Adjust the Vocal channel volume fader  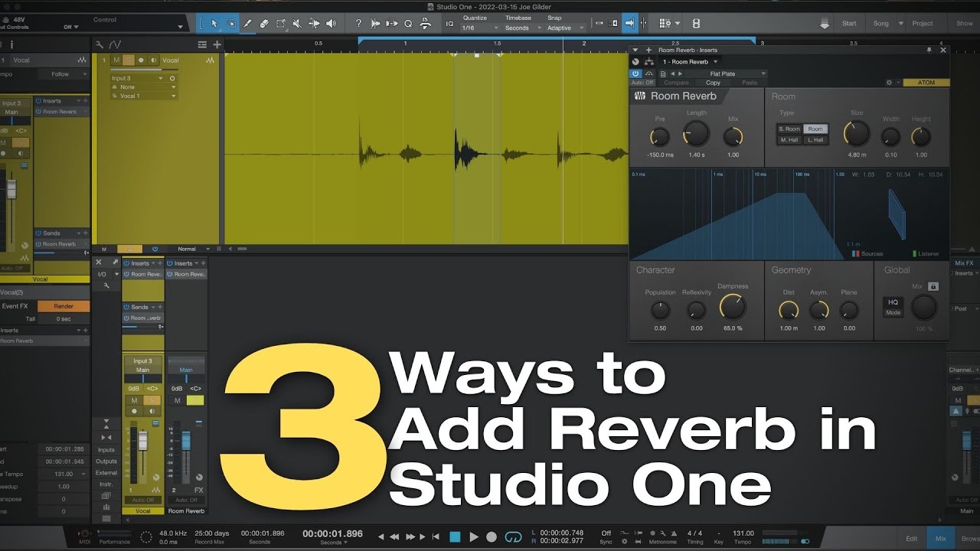(143, 439)
